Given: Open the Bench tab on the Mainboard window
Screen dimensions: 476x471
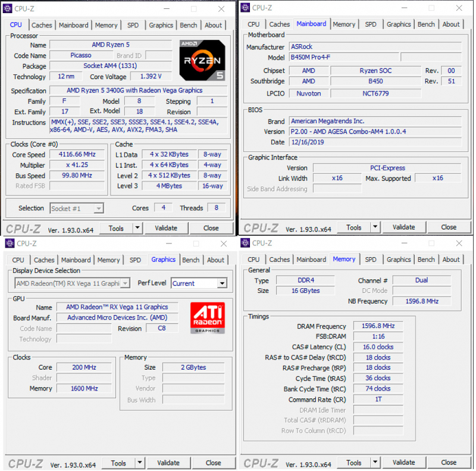Looking at the screenshot, I should (x=426, y=24).
